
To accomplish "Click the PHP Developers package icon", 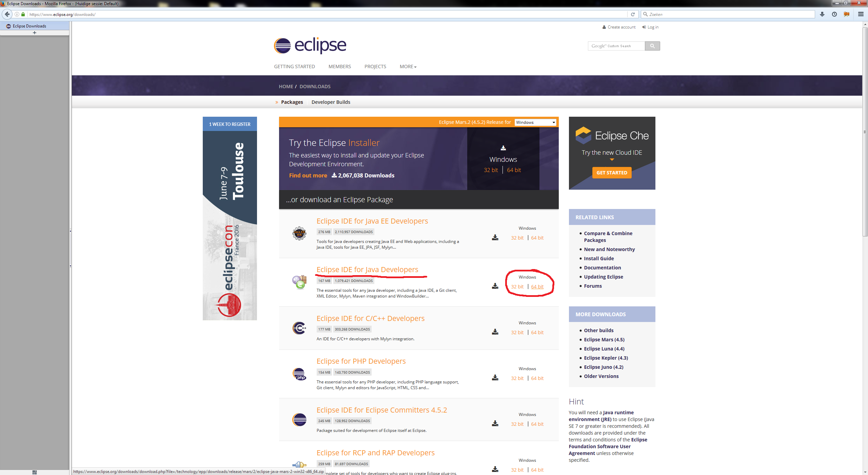I will point(299,374).
